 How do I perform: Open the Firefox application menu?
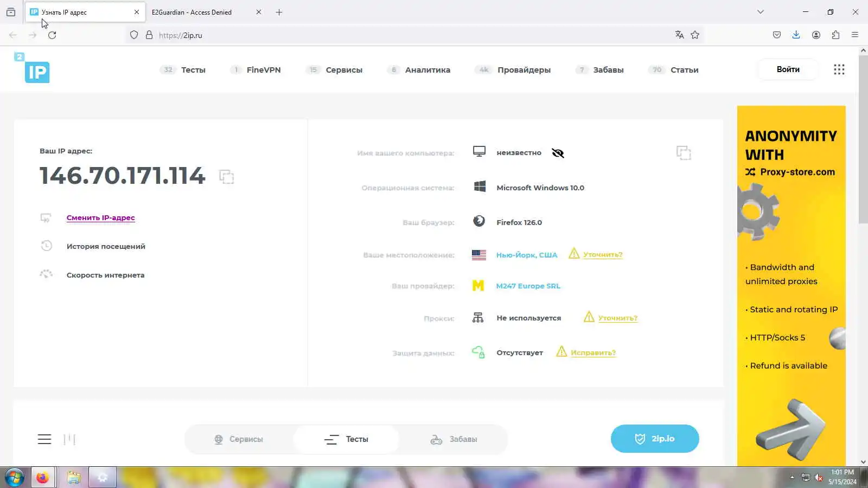coord(855,35)
